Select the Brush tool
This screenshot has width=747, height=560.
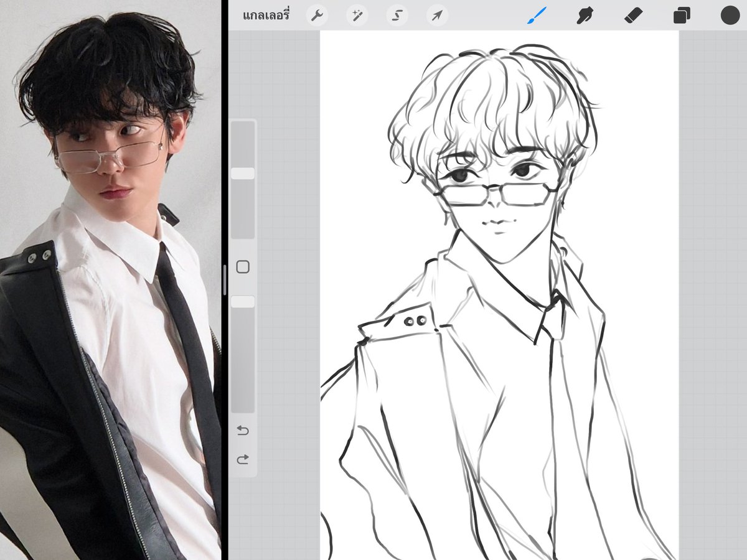(x=537, y=15)
